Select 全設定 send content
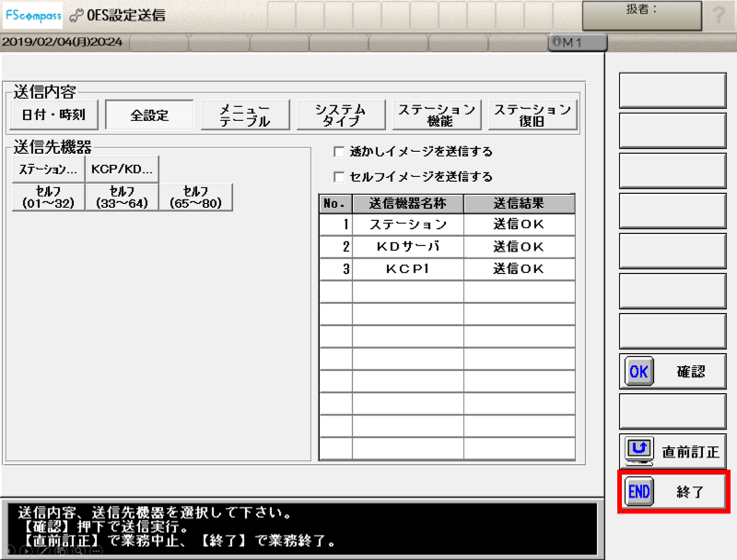 tap(150, 114)
